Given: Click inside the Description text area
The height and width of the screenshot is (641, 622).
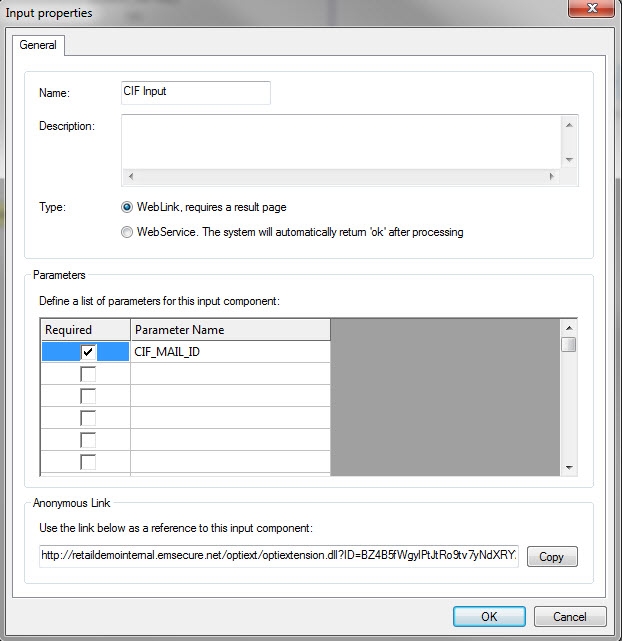Looking at the screenshot, I should coord(340,141).
